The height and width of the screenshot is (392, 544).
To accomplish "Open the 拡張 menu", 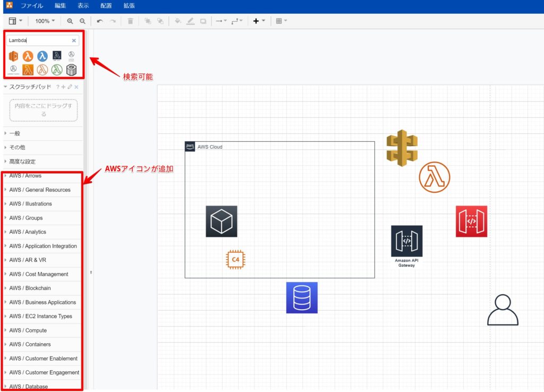I will point(129,5).
